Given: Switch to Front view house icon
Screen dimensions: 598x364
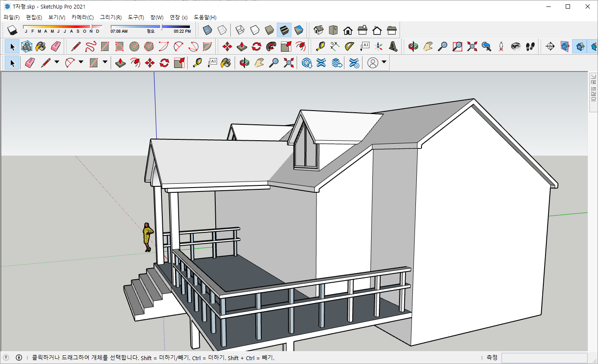Looking at the screenshot, I should pyautogui.click(x=348, y=30).
